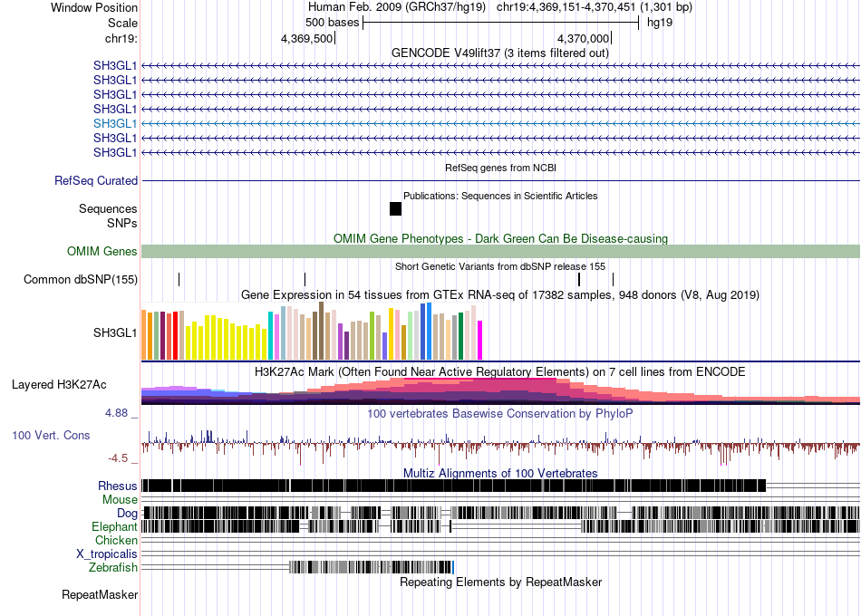Click the leftmost dbSNP variant tick mark
This screenshot has width=861, height=616.
tap(179, 279)
